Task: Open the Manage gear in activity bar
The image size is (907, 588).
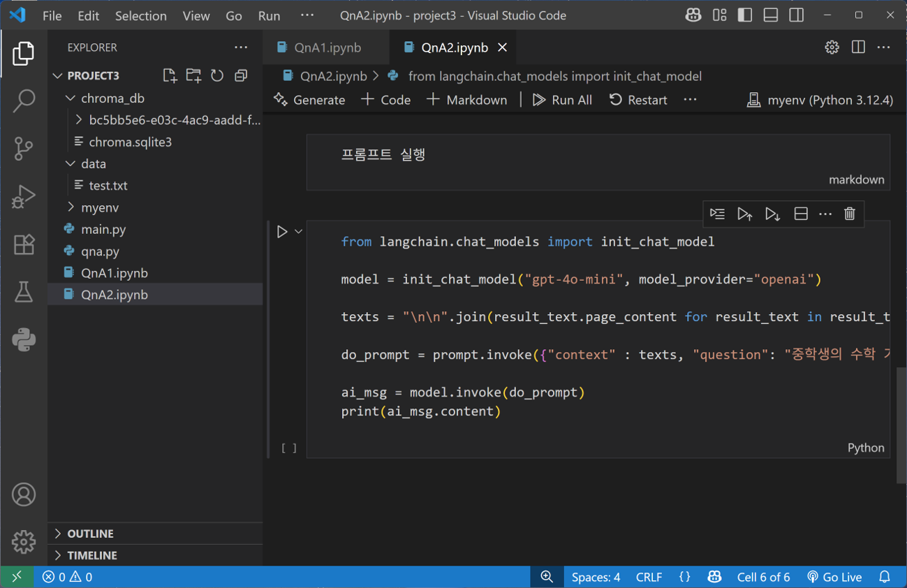Action: [x=24, y=542]
